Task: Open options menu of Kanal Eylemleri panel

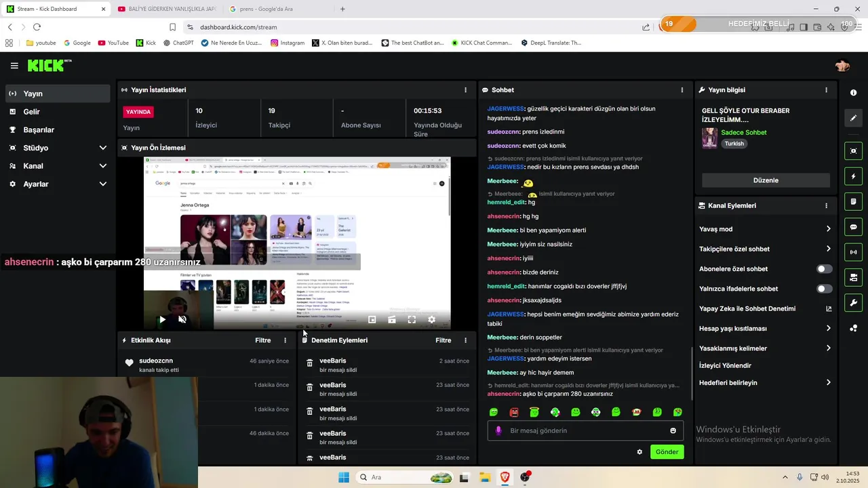Action: 826,205
